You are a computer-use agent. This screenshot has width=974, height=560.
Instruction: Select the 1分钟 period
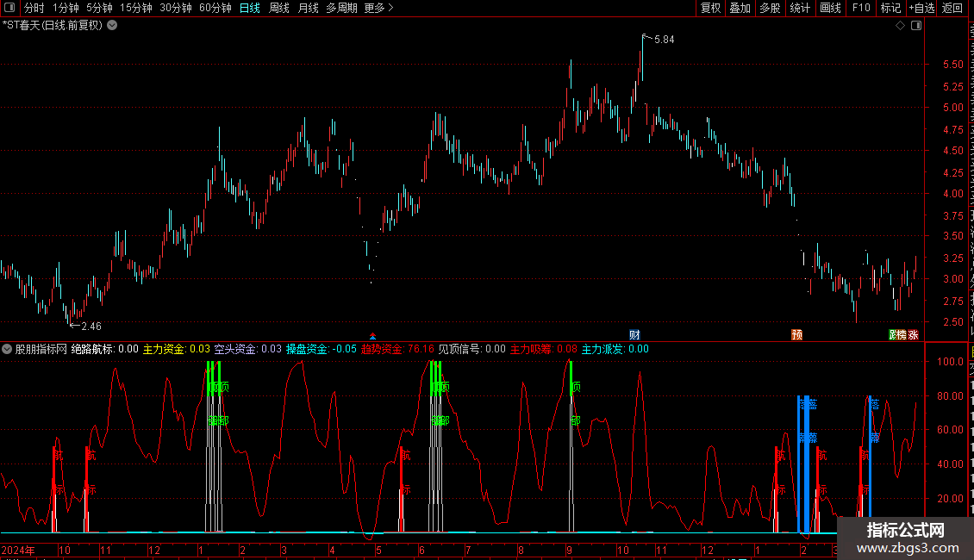(x=66, y=8)
